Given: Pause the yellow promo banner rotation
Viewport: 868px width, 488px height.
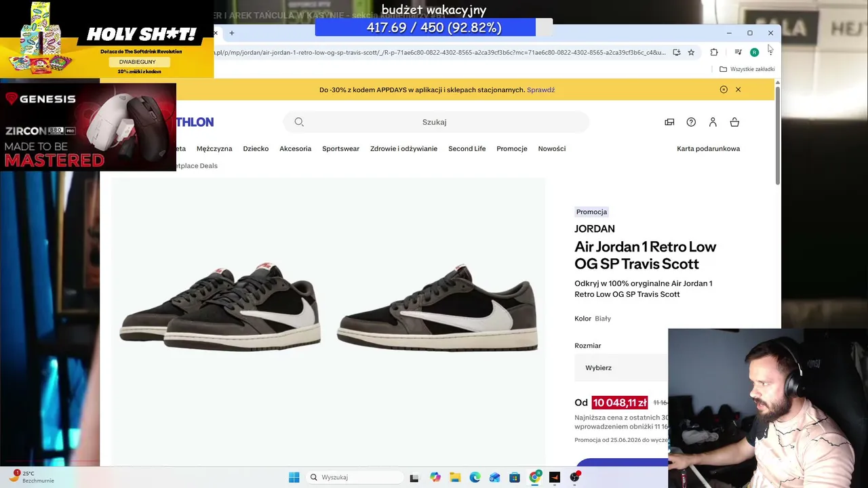Looking at the screenshot, I should (724, 89).
